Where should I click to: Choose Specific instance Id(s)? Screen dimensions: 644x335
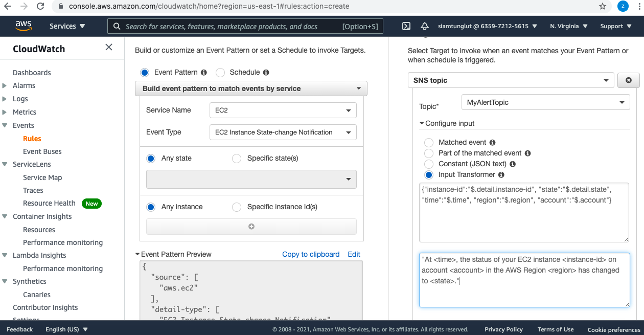point(237,207)
